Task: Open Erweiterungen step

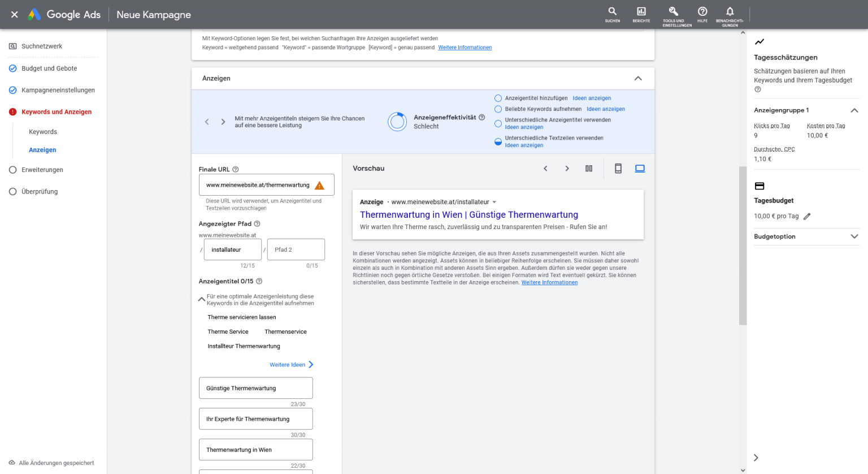Action: (x=42, y=170)
